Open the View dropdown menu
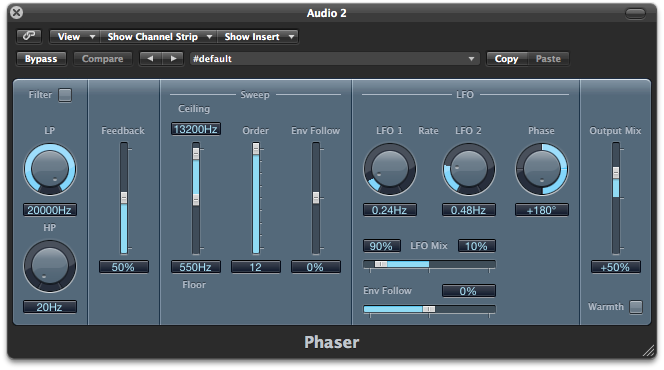Screen dimensions: 664x370 pyautogui.click(x=75, y=37)
